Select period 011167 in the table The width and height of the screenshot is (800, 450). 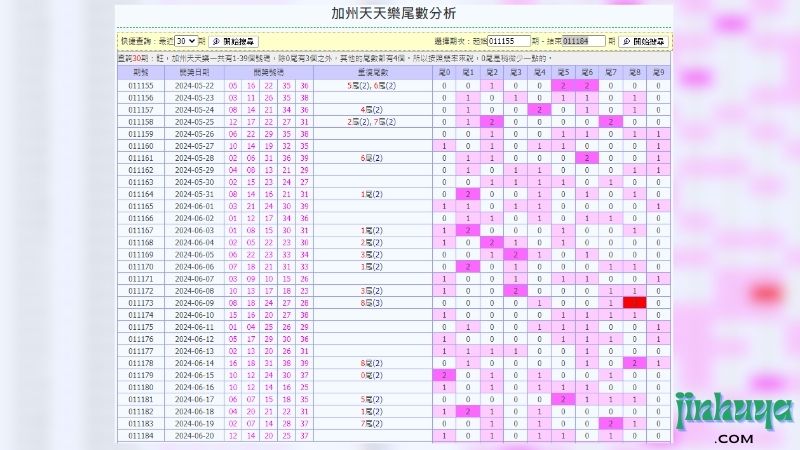pos(141,231)
